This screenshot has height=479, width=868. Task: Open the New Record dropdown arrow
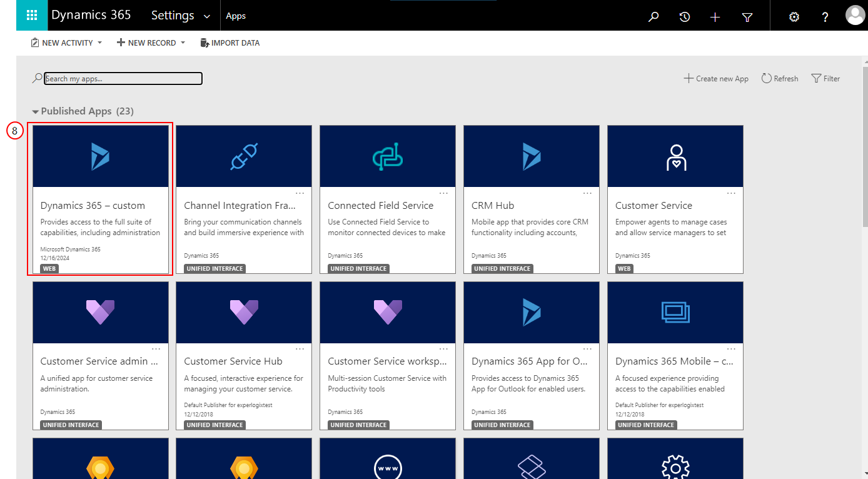pyautogui.click(x=183, y=43)
